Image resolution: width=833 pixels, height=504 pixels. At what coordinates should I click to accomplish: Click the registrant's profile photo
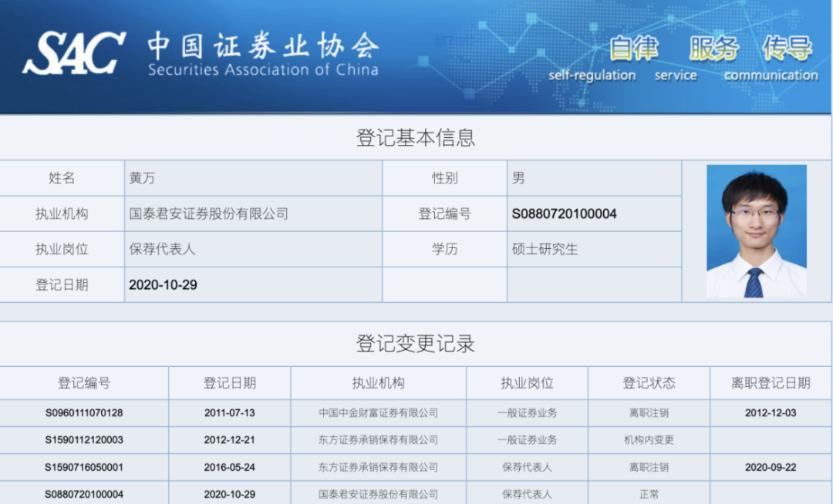(x=756, y=231)
